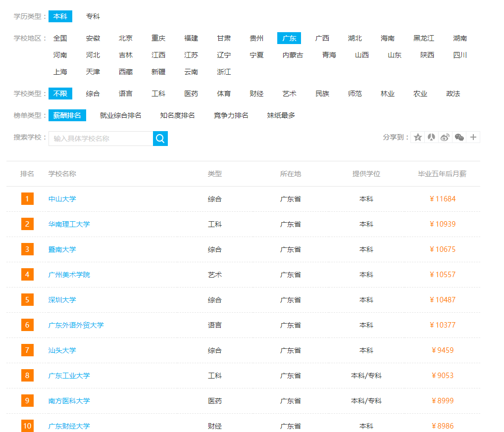Select 湖北 region filter

[355, 38]
